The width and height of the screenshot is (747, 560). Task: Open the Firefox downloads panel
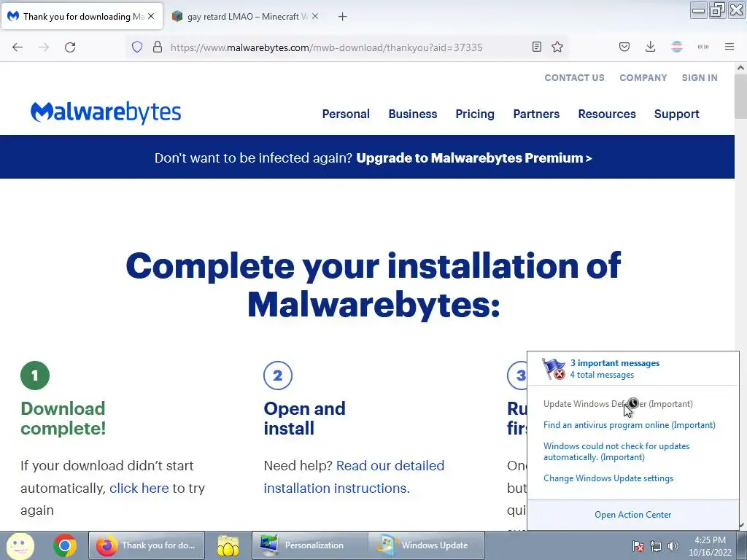[x=650, y=47]
